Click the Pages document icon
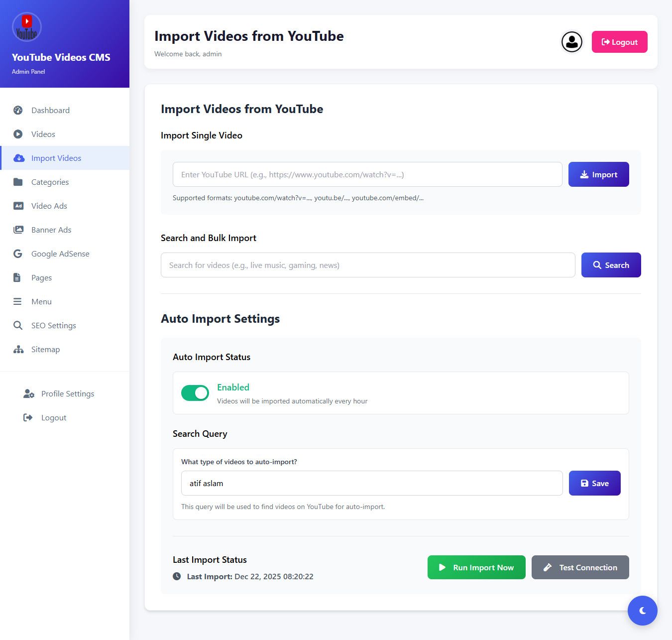Screen dimensions: 672x640 click(x=17, y=277)
